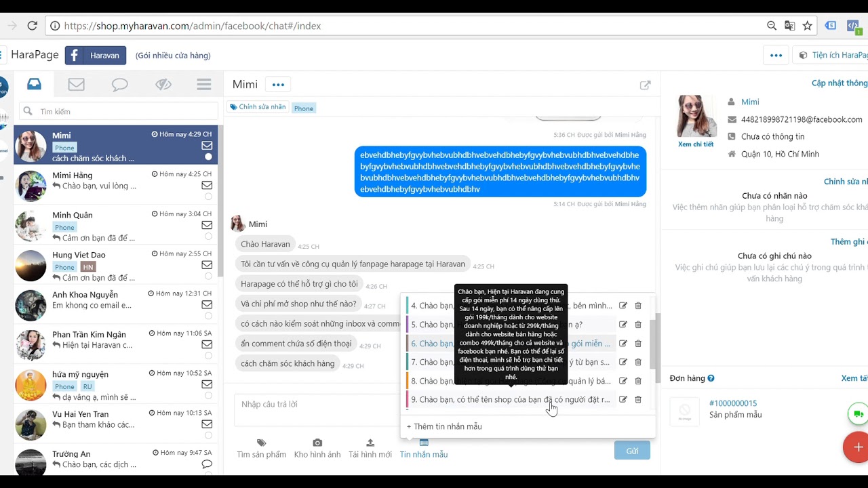
Task: Delete template message 8
Action: coord(638,381)
